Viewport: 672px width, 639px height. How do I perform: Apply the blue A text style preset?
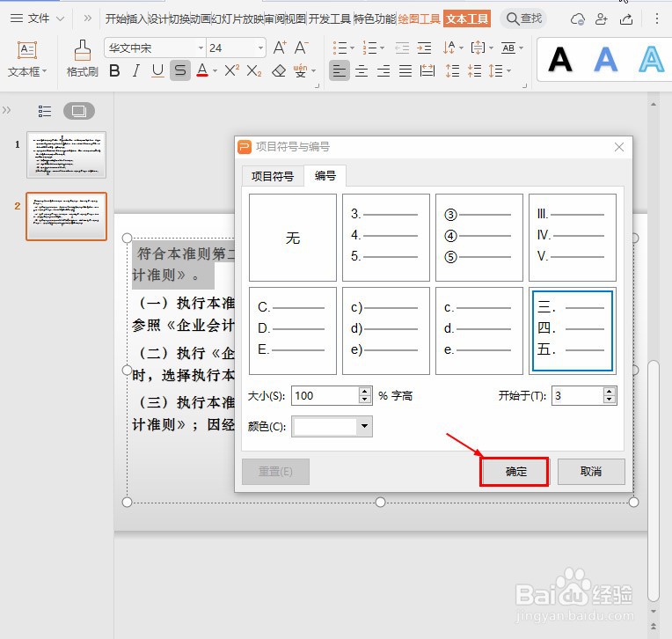pos(605,59)
